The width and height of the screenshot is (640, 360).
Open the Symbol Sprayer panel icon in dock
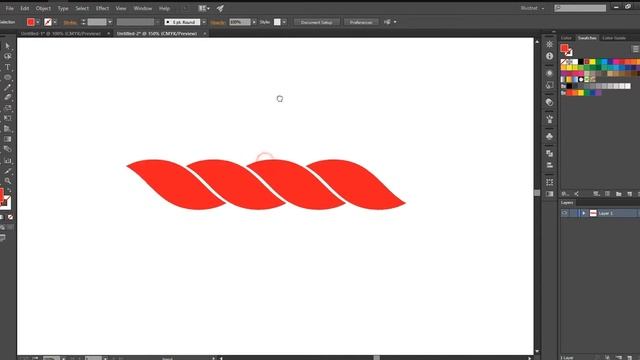coord(549,119)
